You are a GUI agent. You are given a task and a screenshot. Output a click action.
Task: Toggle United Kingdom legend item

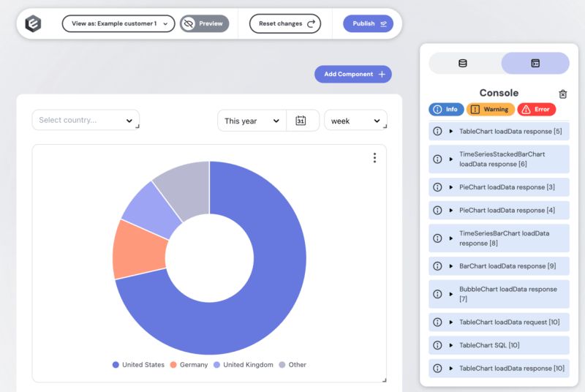[x=244, y=365]
